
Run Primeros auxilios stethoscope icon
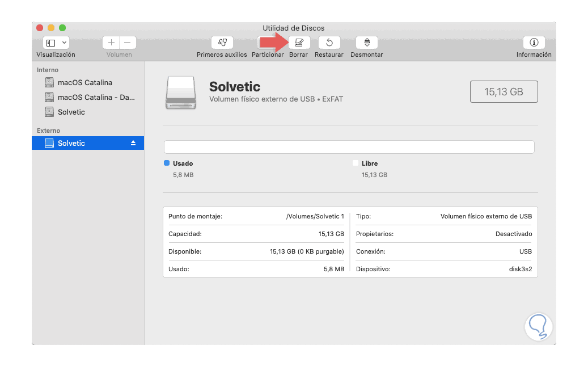pyautogui.click(x=222, y=43)
